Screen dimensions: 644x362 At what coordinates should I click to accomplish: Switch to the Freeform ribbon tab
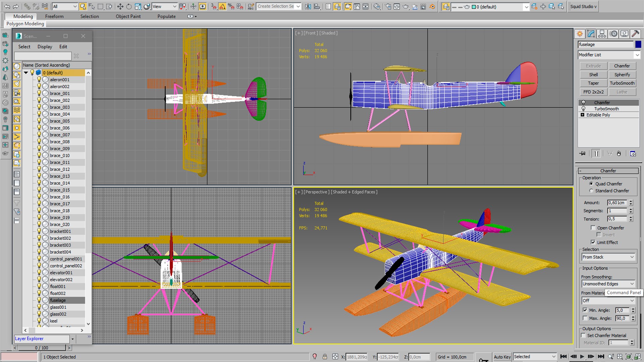54,16
